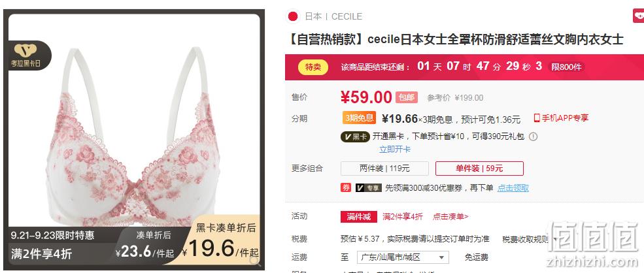Click the 点击凑单 link

[450, 217]
